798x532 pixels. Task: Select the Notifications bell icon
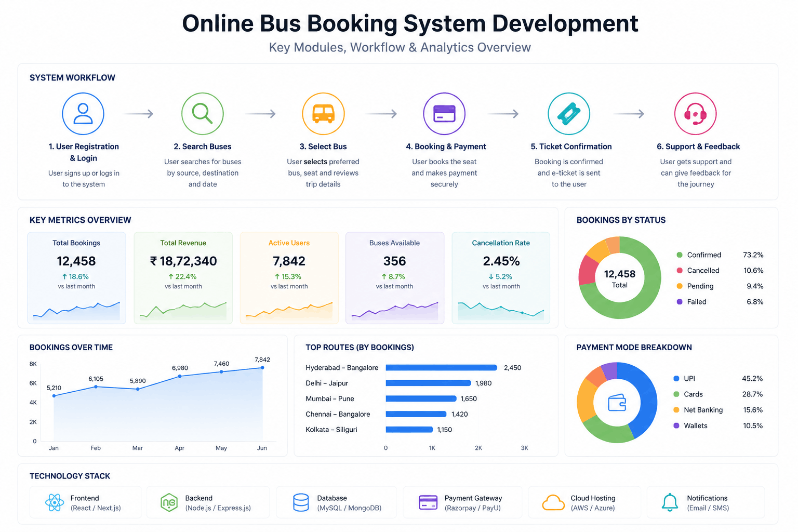point(670,502)
